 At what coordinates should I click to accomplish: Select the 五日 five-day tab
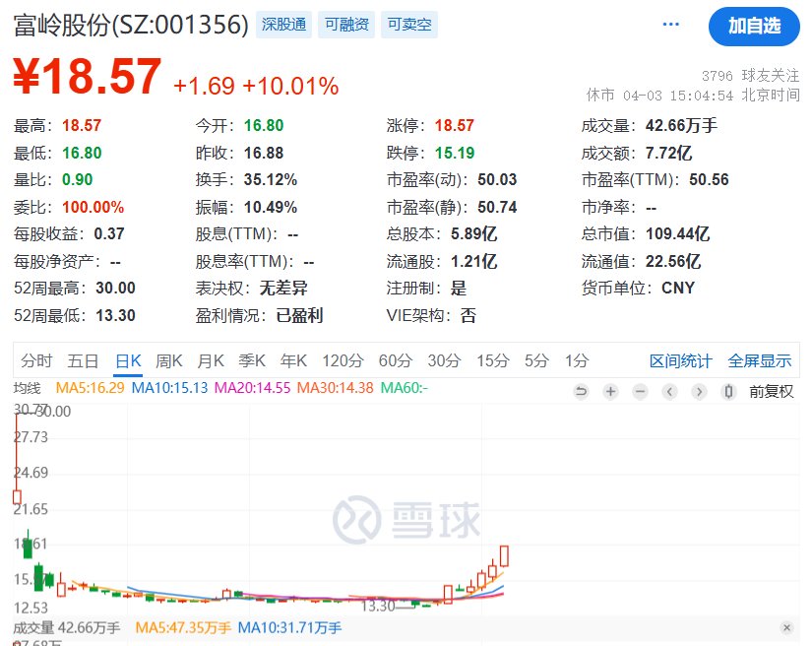83,360
